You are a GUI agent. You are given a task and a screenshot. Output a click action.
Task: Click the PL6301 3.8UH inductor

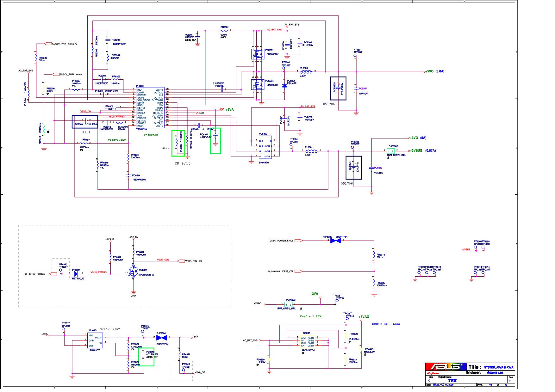pyautogui.click(x=311, y=151)
